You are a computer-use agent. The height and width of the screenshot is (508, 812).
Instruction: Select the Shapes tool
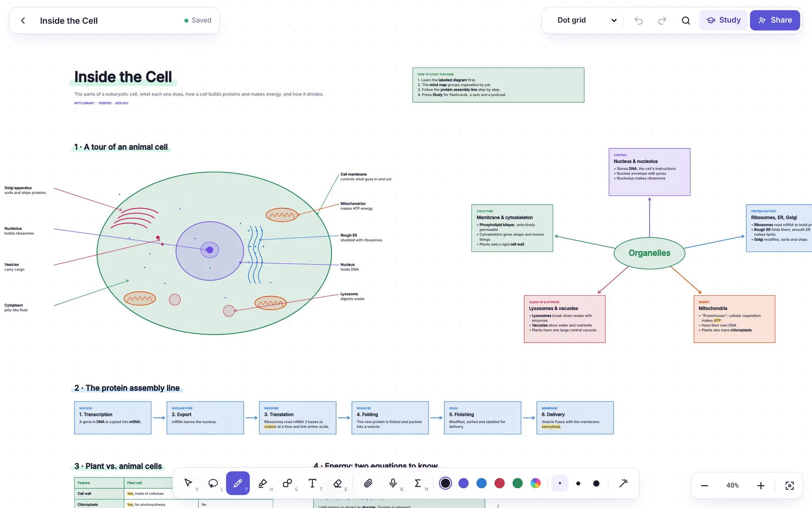(x=288, y=483)
